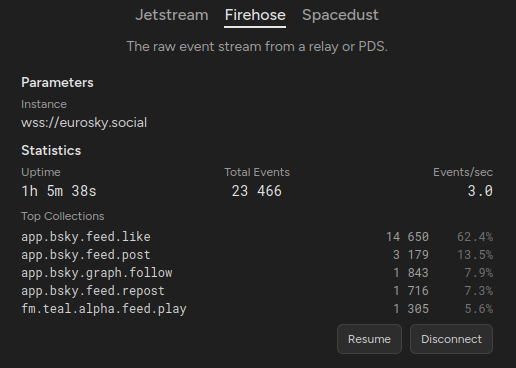This screenshot has height=368, width=516.
Task: Switch to the Jetstream tab
Action: (172, 15)
